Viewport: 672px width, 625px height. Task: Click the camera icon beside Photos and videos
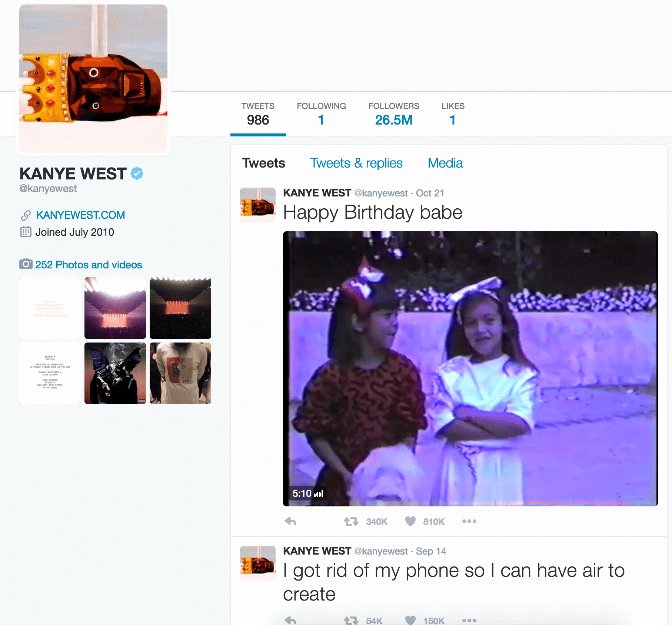[x=26, y=264]
